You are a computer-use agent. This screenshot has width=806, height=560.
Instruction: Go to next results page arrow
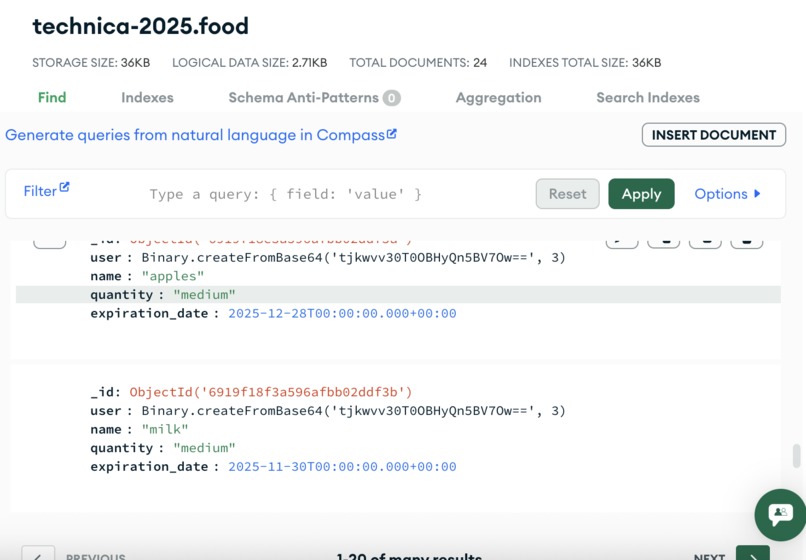(x=753, y=554)
